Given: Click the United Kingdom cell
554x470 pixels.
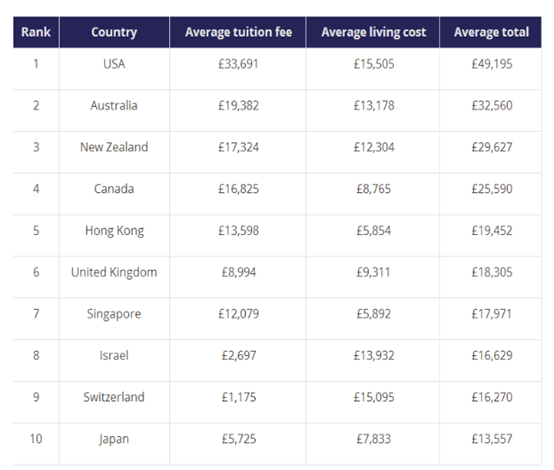Looking at the screenshot, I should tap(114, 272).
